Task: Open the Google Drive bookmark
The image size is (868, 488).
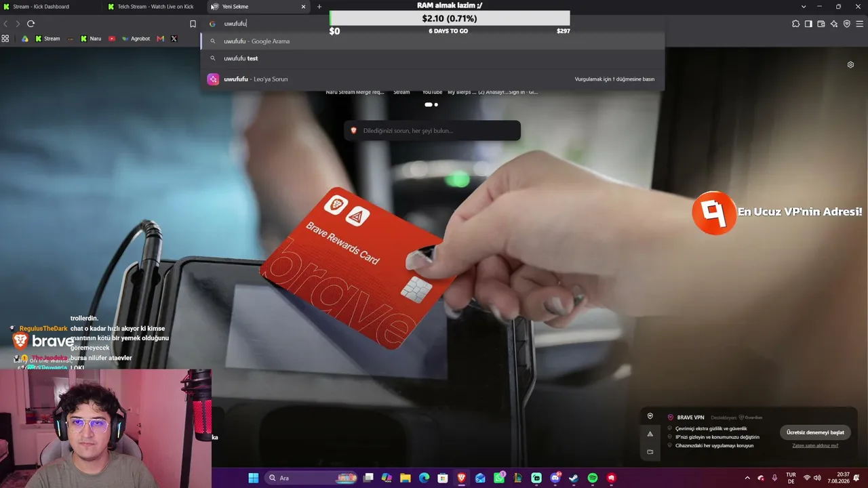Action: (25, 39)
